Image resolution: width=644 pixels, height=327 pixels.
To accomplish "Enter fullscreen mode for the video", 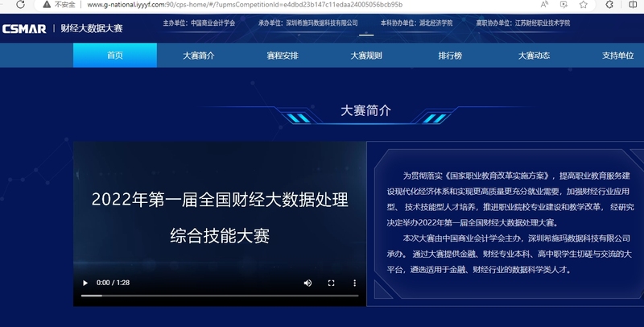I will [331, 284].
